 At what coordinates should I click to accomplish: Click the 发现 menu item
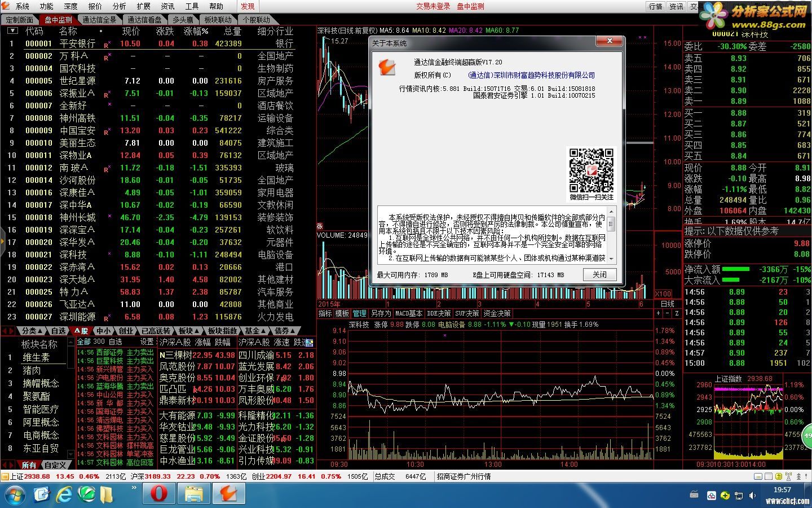point(248,6)
